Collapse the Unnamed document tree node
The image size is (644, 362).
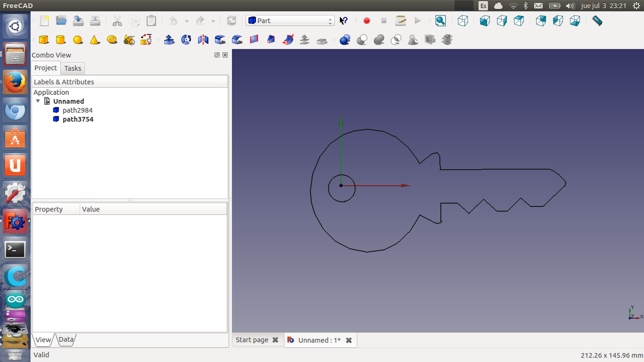(x=38, y=101)
